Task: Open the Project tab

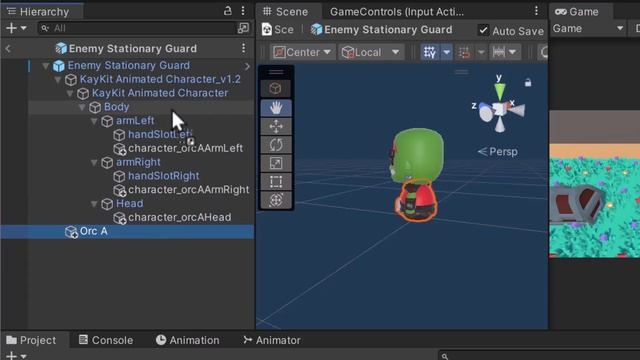Action: (x=31, y=340)
